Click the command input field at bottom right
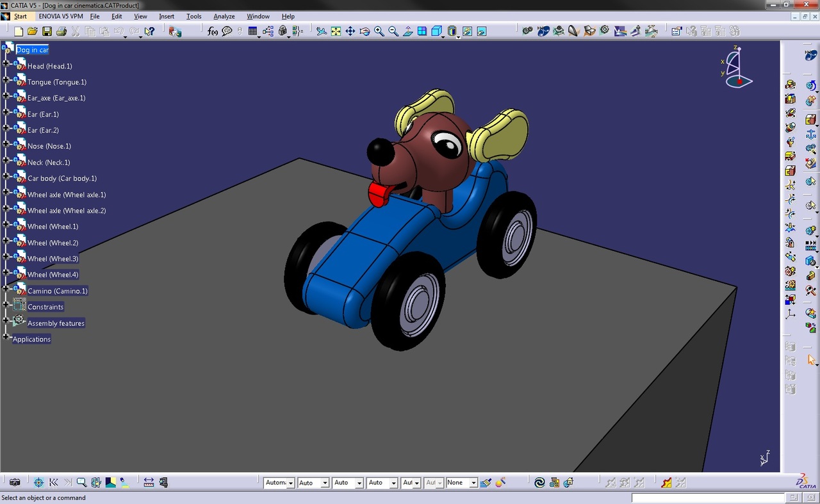 [x=708, y=498]
